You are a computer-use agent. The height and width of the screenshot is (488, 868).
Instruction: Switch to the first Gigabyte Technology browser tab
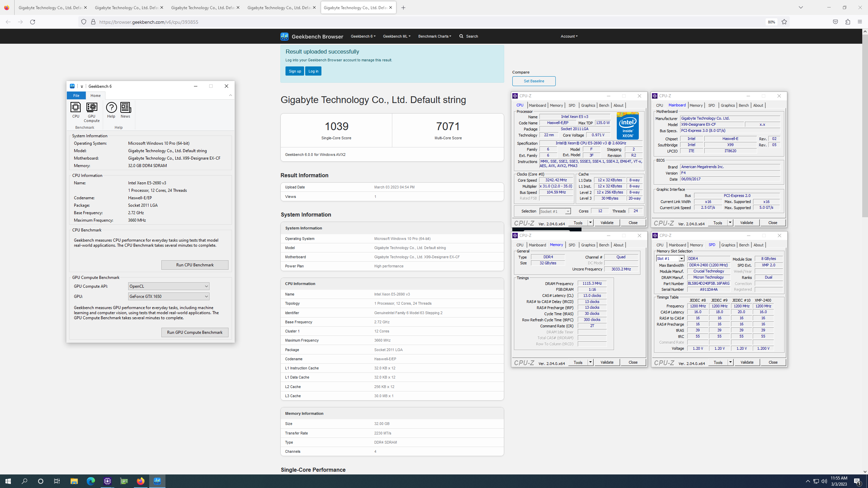coord(53,7)
